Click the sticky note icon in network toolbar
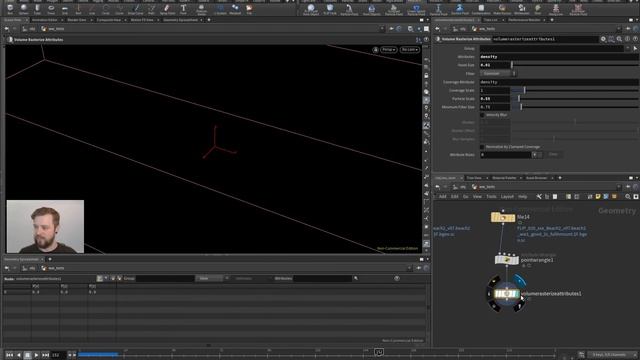 coord(598,197)
